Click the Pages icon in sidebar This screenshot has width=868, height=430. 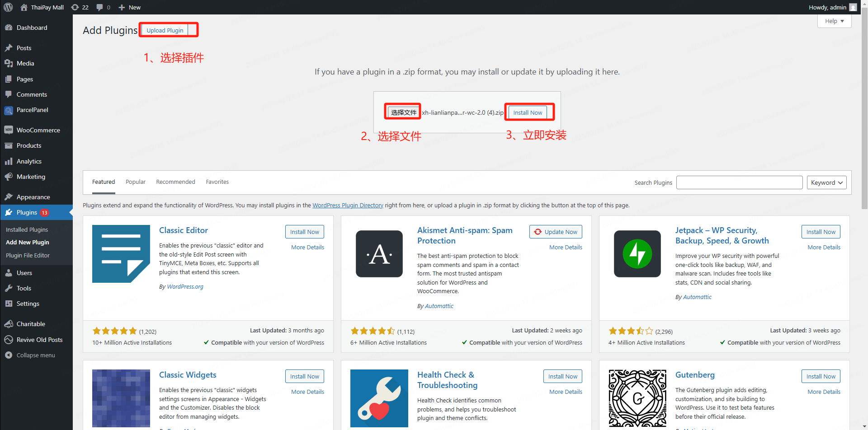[x=9, y=79]
